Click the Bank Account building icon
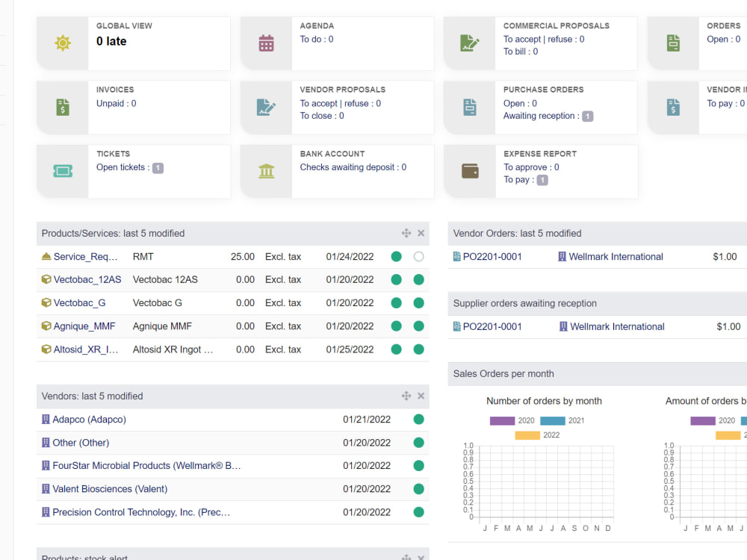747x560 pixels. pyautogui.click(x=266, y=171)
